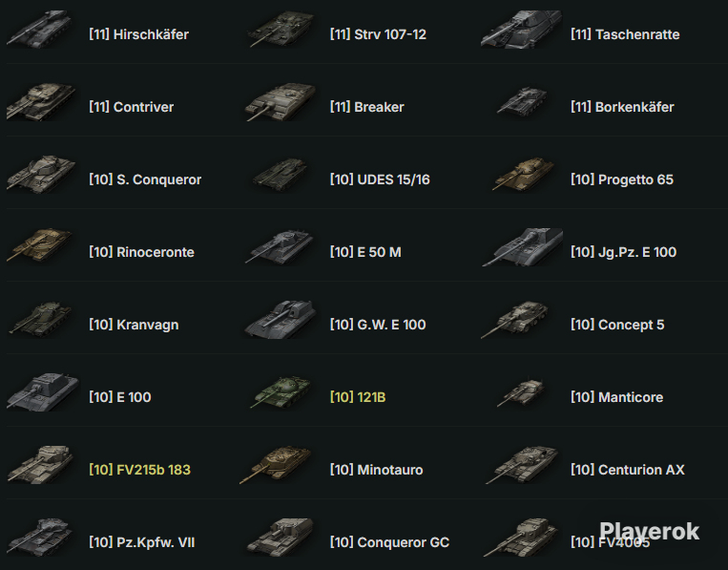This screenshot has width=728, height=570.
Task: Click the Taschenratte tank thumbnail
Action: (x=521, y=30)
